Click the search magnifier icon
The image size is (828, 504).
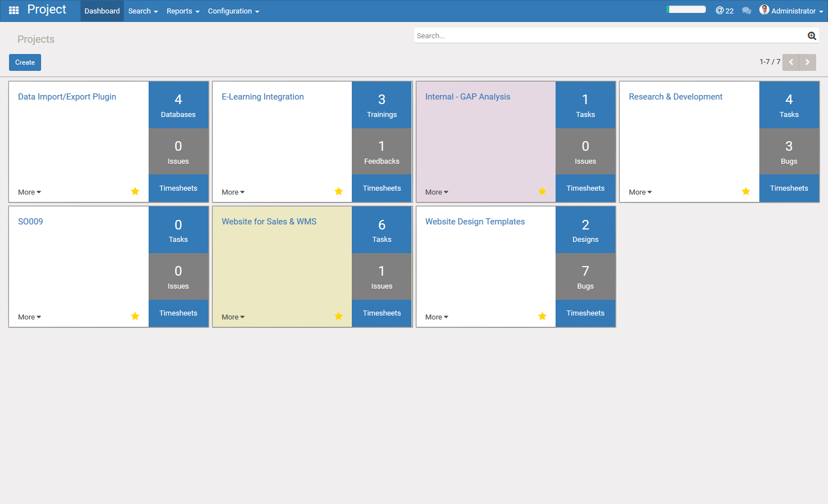click(x=812, y=36)
